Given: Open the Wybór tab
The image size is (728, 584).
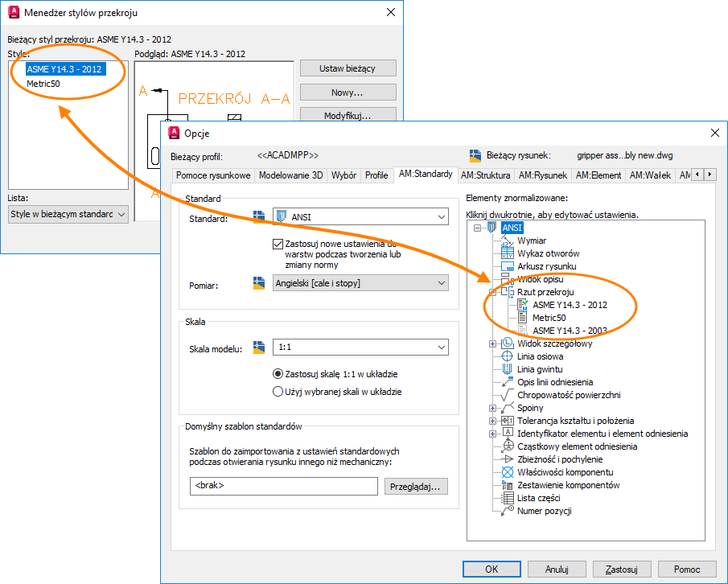Looking at the screenshot, I should pyautogui.click(x=343, y=175).
